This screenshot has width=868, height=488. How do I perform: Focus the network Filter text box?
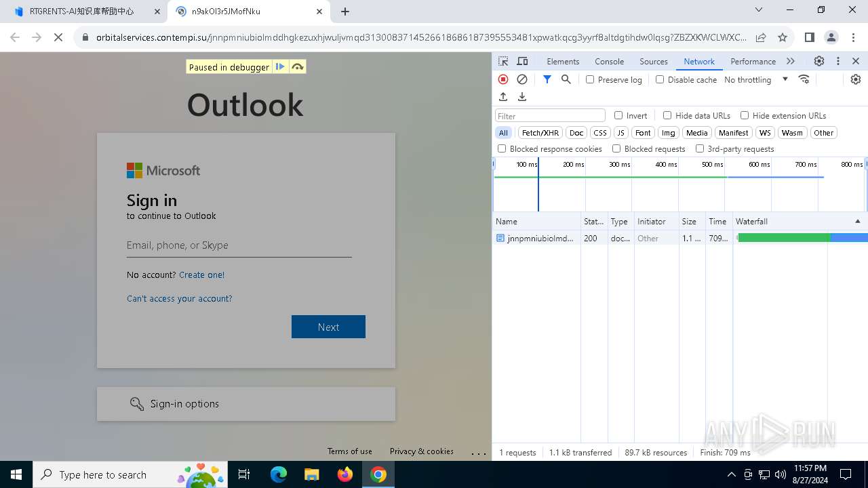click(x=550, y=115)
